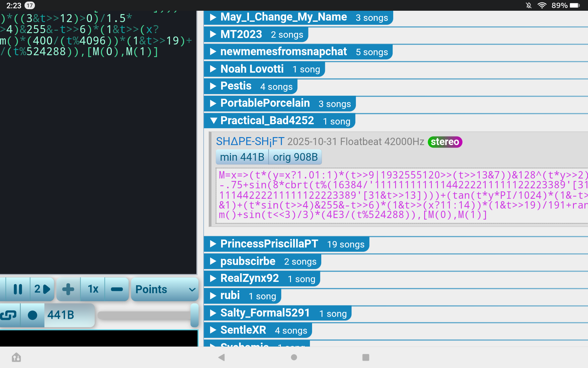
Task: Reset scale with the 1x button
Action: (x=93, y=289)
